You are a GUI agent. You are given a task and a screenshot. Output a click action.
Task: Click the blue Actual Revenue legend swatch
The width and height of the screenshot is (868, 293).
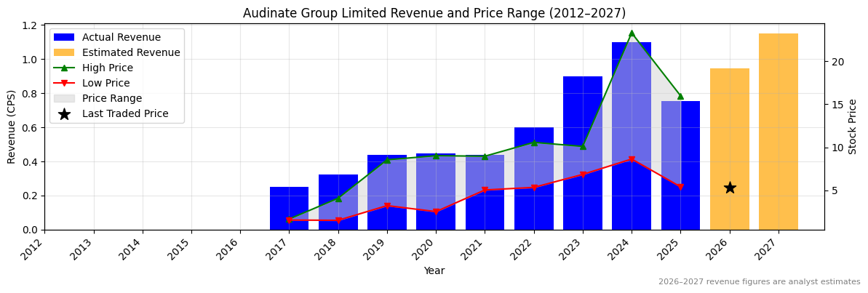click(64, 38)
